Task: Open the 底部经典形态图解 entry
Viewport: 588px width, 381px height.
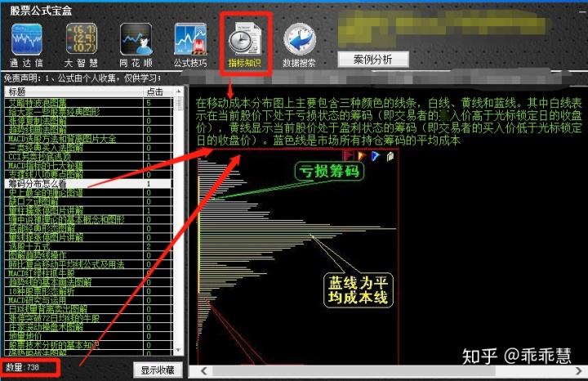Action: (88, 229)
